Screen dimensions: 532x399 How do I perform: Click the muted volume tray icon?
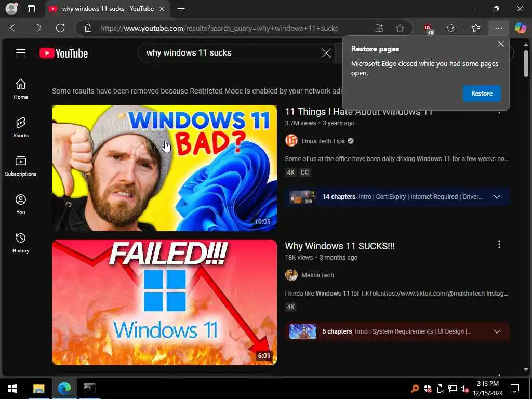point(464,389)
